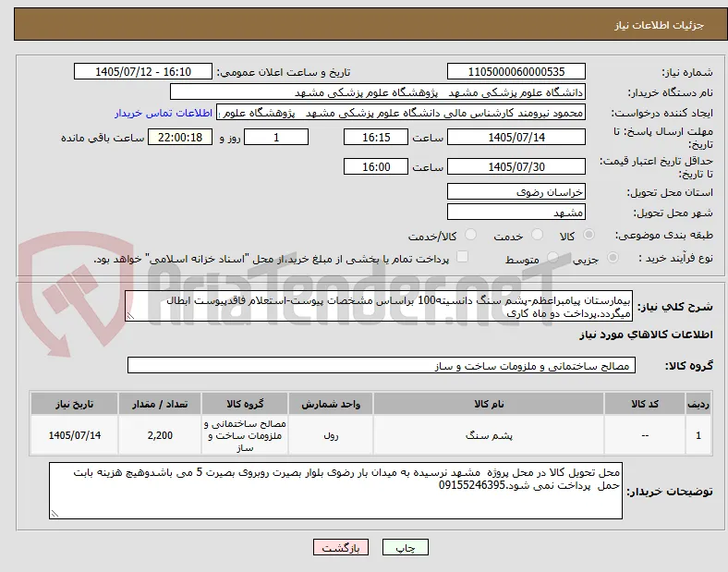728x572 pixels.
Task: Click the need number field 1105000060000535
Action: tap(516, 71)
